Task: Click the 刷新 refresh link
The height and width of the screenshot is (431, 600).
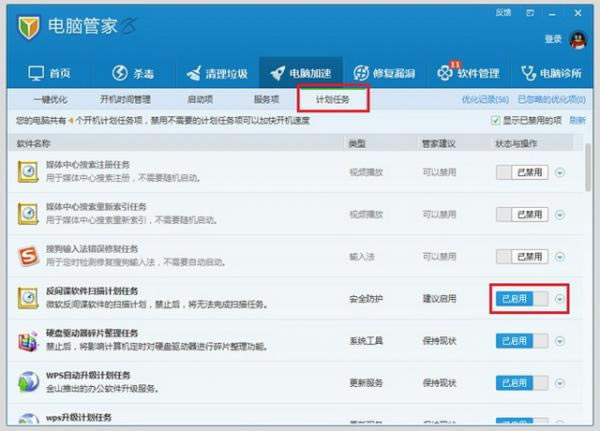Action: pyautogui.click(x=577, y=121)
